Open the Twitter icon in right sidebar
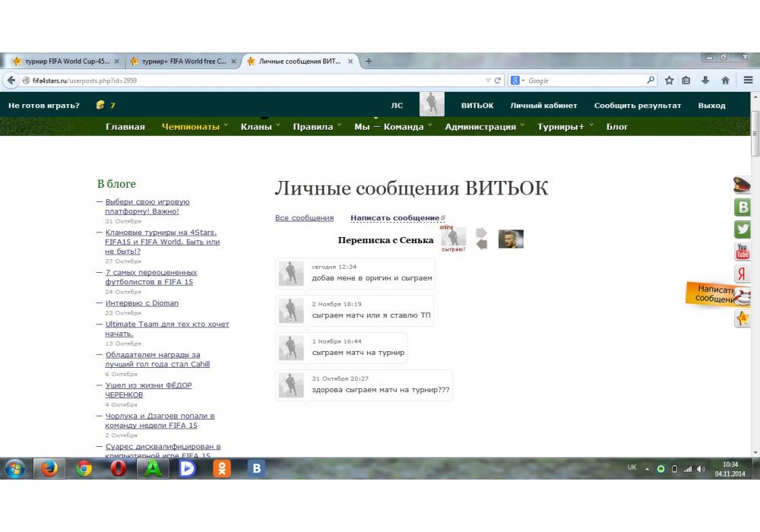The image size is (760, 532). coord(742,229)
